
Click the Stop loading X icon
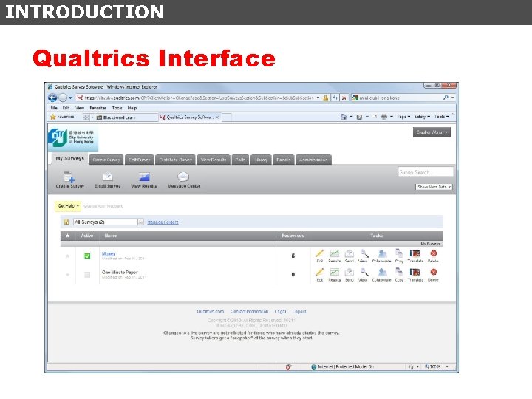(344, 98)
